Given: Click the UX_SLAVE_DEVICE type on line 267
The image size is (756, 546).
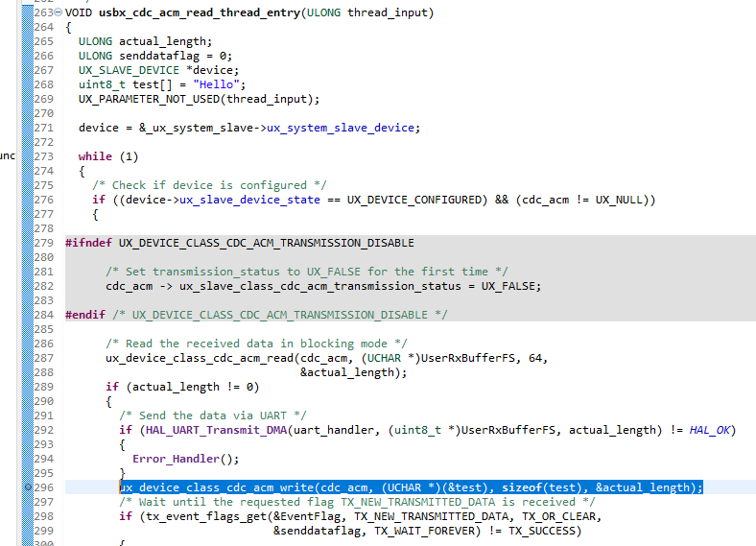Looking at the screenshot, I should [x=129, y=70].
